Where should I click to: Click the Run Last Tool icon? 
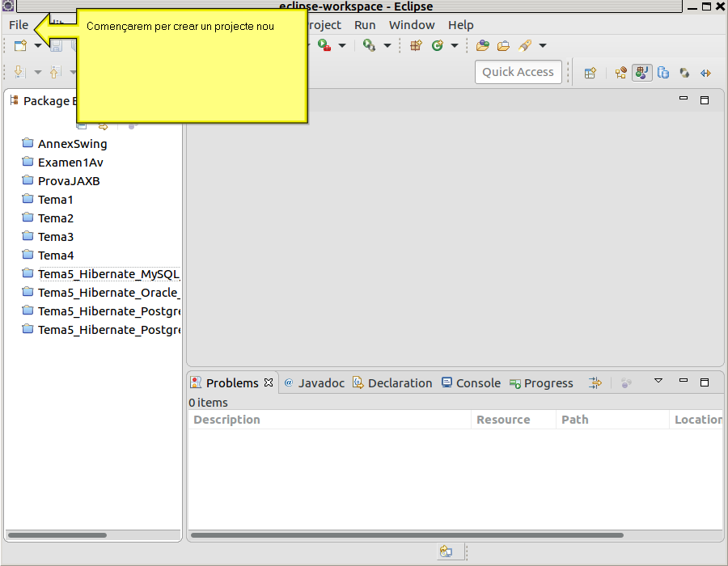pyautogui.click(x=369, y=45)
